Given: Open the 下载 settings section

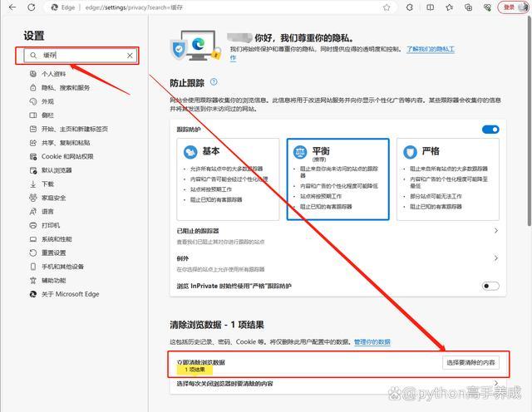Looking at the screenshot, I should pos(47,184).
